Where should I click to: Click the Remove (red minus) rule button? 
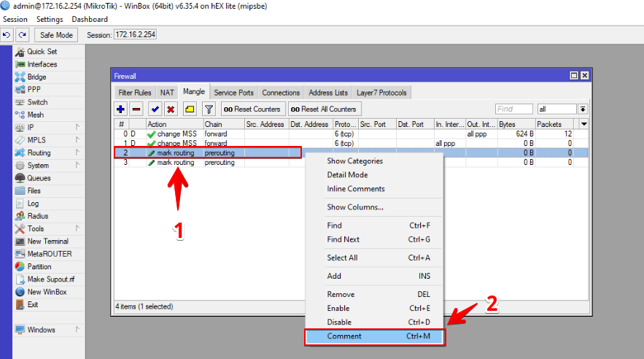click(136, 109)
